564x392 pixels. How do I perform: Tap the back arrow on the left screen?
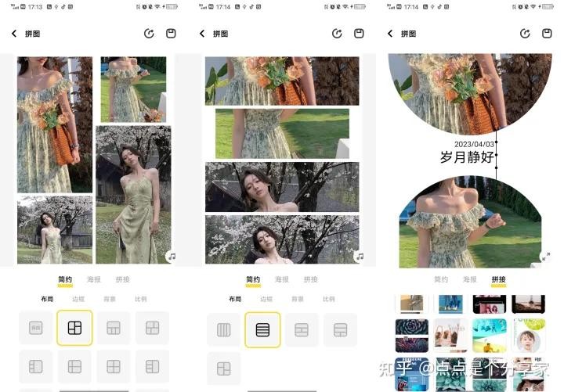(14, 34)
